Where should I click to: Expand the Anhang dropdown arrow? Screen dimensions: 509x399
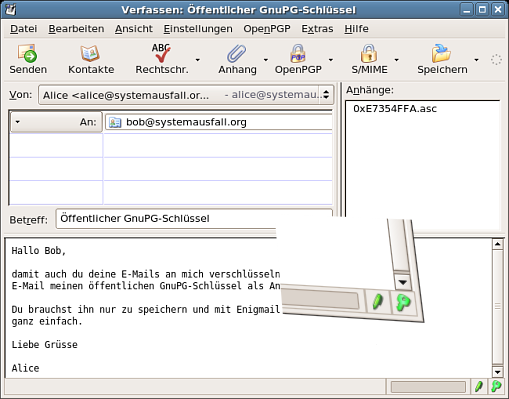tap(266, 60)
